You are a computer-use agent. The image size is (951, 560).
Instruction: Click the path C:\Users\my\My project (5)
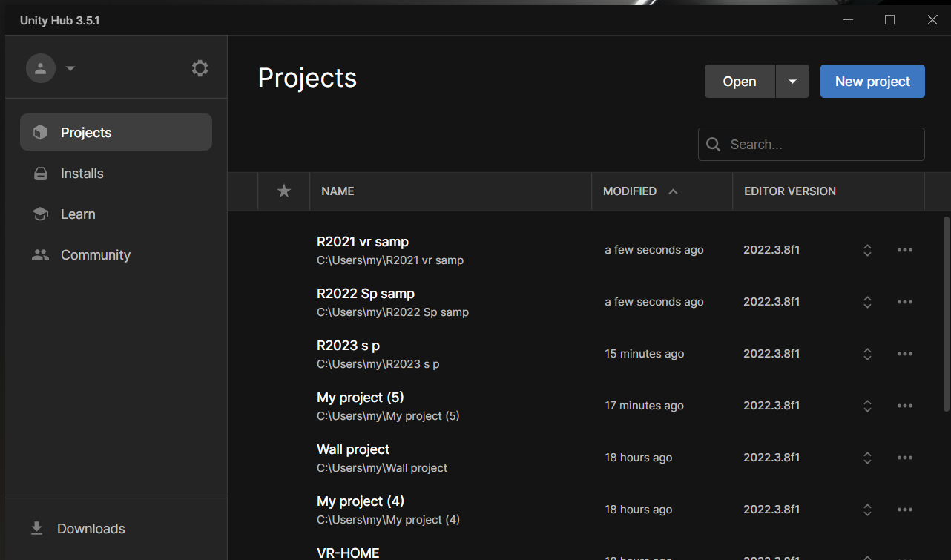click(389, 416)
